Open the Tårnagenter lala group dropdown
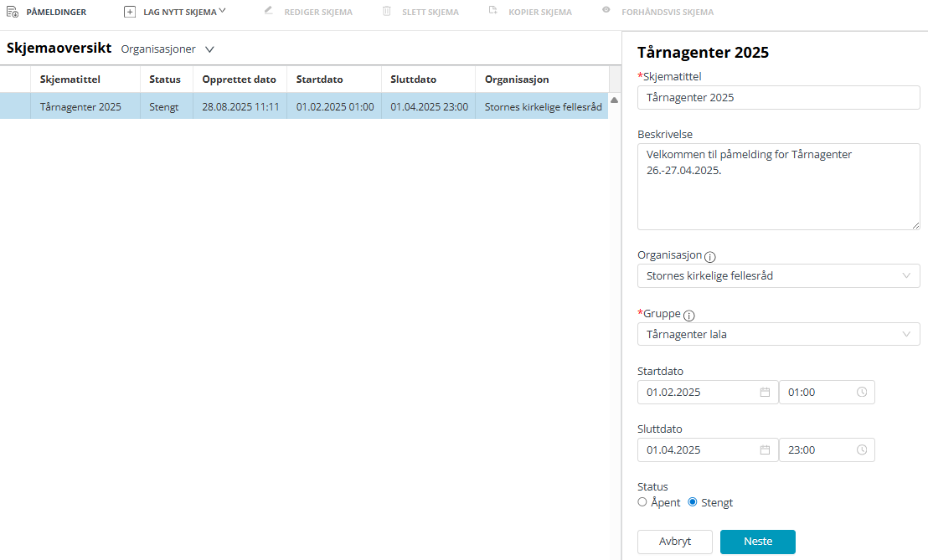928x560 pixels. pyautogui.click(x=778, y=335)
